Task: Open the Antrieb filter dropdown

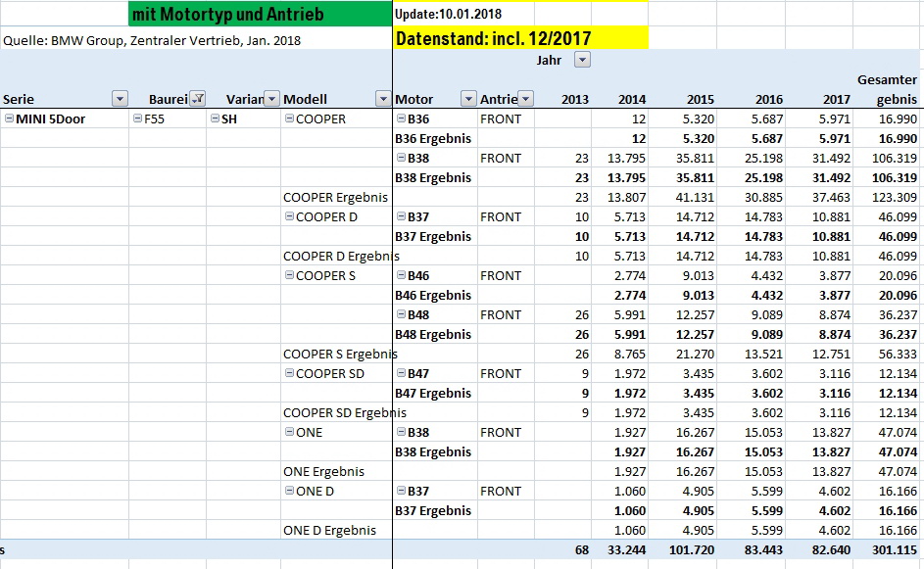Action: coord(525,99)
